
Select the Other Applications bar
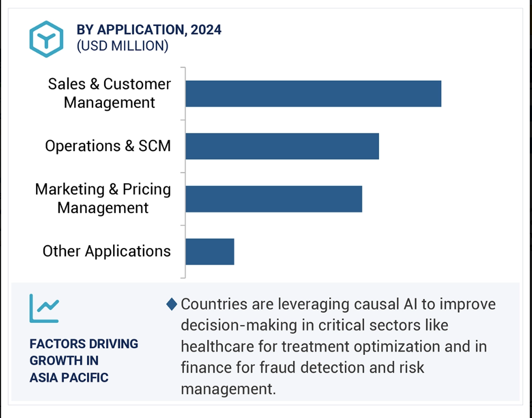coord(209,251)
